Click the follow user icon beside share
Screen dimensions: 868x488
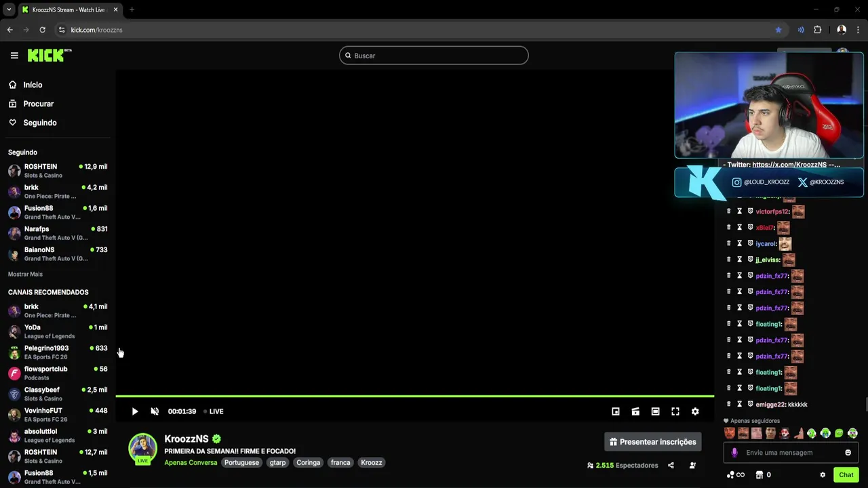tap(692, 466)
